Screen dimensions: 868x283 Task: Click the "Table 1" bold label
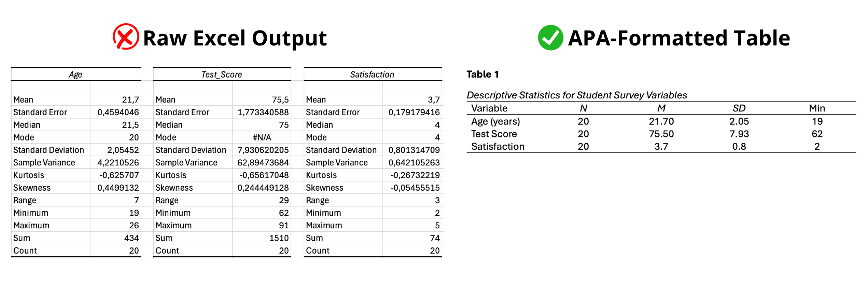[x=482, y=74]
